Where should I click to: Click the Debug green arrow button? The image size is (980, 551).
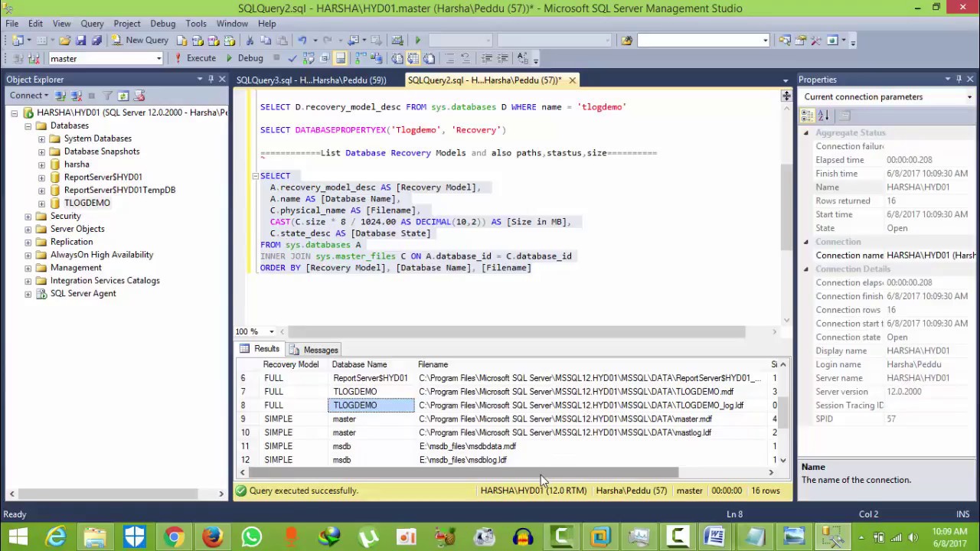(x=244, y=58)
